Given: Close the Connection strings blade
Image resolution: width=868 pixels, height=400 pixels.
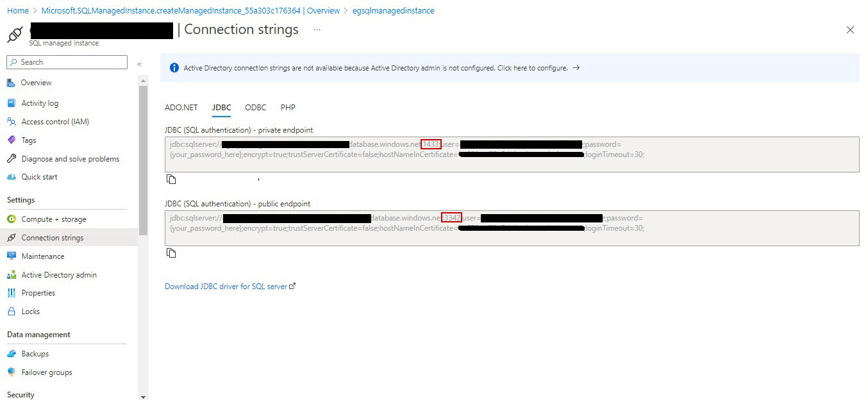Looking at the screenshot, I should 850,29.
